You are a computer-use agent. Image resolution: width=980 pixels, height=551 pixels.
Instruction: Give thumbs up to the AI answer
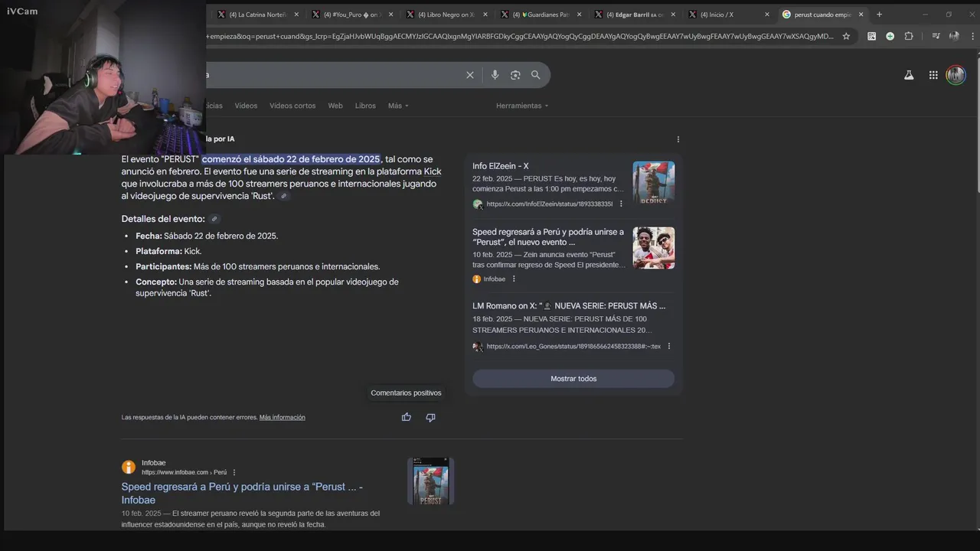(x=407, y=417)
